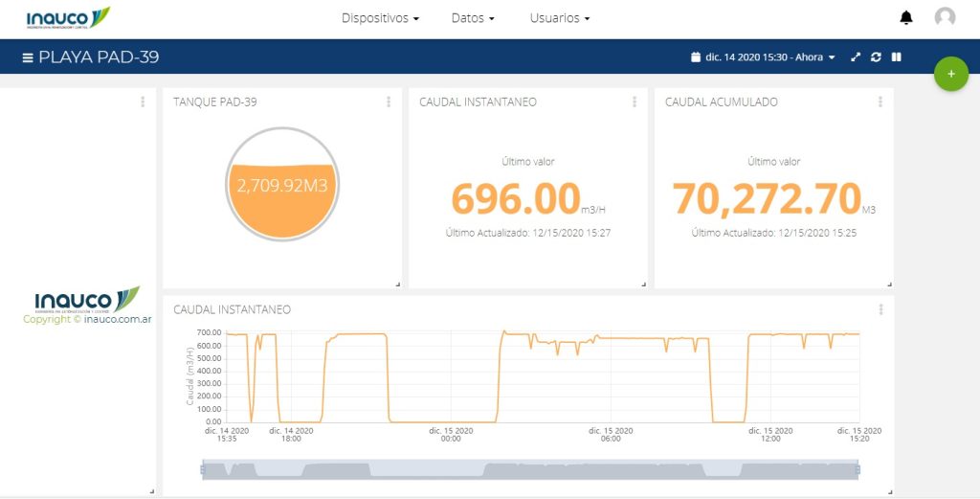This screenshot has width=980, height=499.
Task: Click the inauco.com.ar copyright link
Action: click(x=119, y=320)
